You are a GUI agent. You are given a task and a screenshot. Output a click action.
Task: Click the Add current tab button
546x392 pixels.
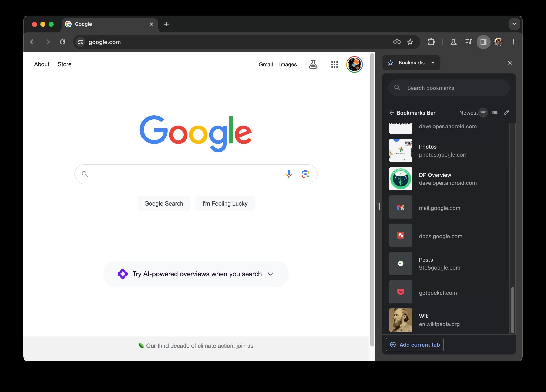coord(414,344)
